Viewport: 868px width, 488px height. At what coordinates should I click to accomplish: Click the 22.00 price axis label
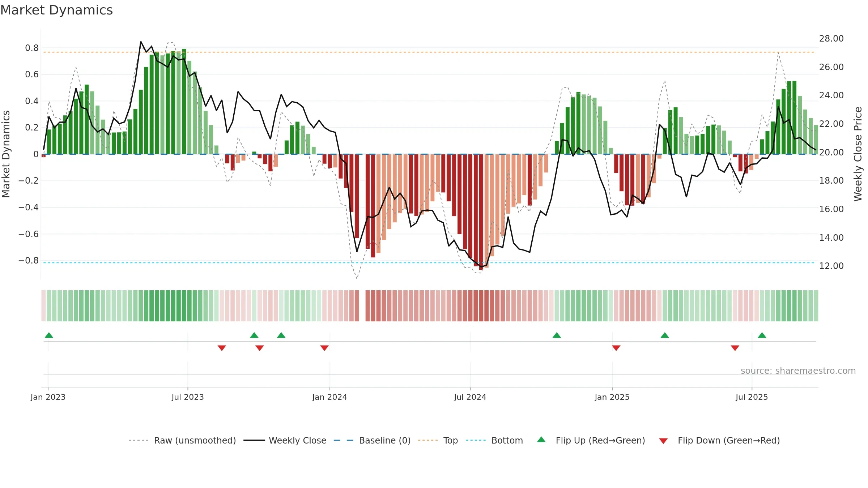click(831, 124)
